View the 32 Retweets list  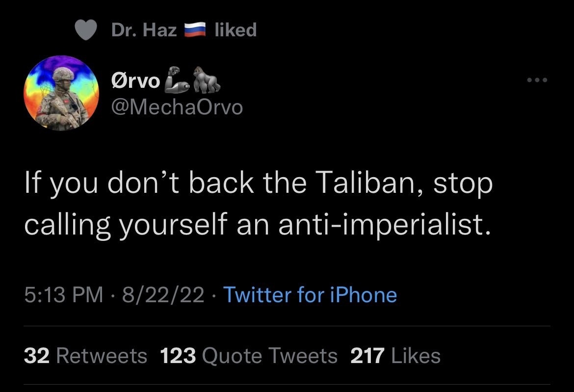pos(85,355)
